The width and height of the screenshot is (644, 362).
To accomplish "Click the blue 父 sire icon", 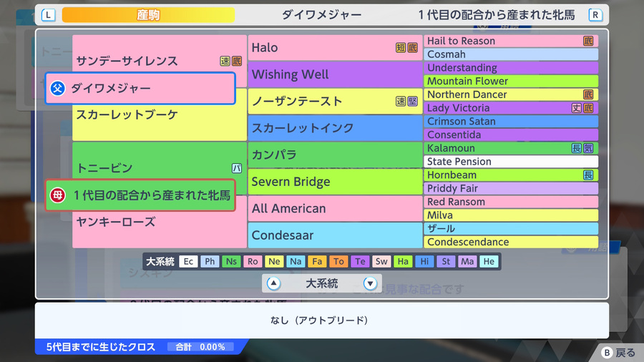I will click(x=57, y=88).
